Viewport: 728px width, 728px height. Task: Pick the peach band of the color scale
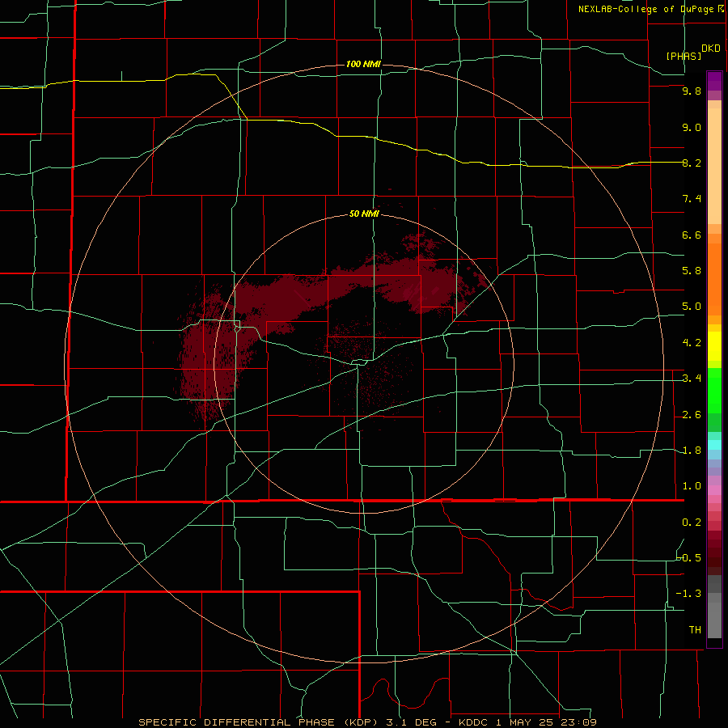click(x=714, y=166)
